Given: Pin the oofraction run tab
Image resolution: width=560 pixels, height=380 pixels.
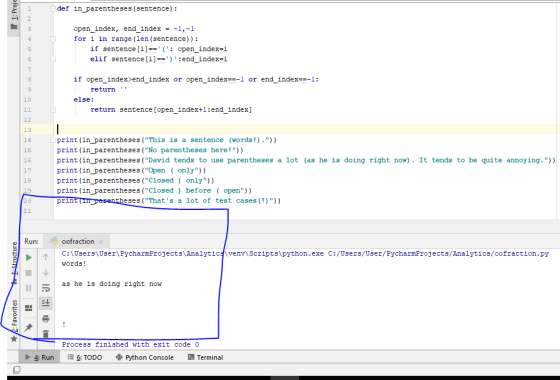Looking at the screenshot, I should click(29, 327).
